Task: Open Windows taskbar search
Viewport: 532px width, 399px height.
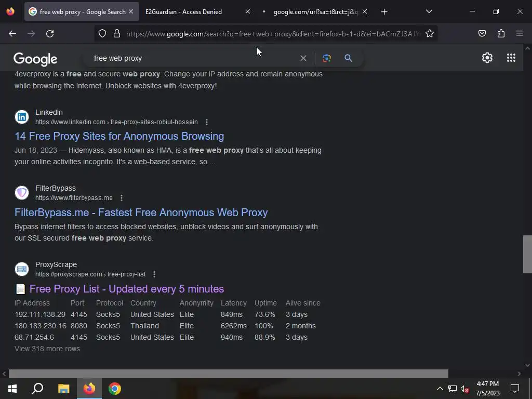Action: (37, 389)
